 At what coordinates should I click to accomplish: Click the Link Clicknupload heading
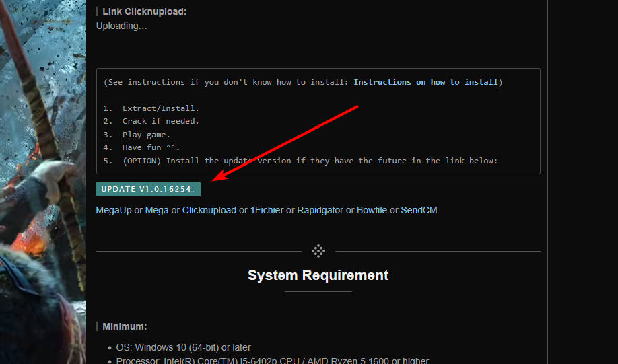(x=144, y=11)
